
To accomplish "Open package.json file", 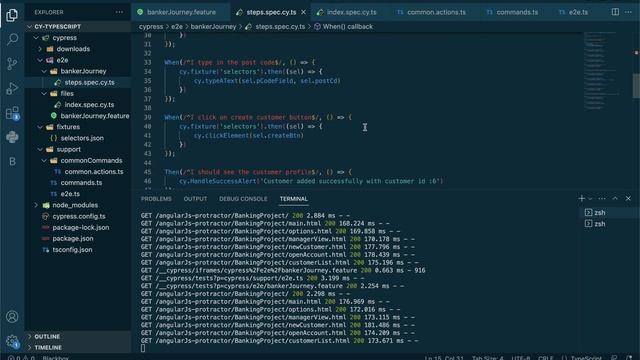I will click(x=78, y=238).
